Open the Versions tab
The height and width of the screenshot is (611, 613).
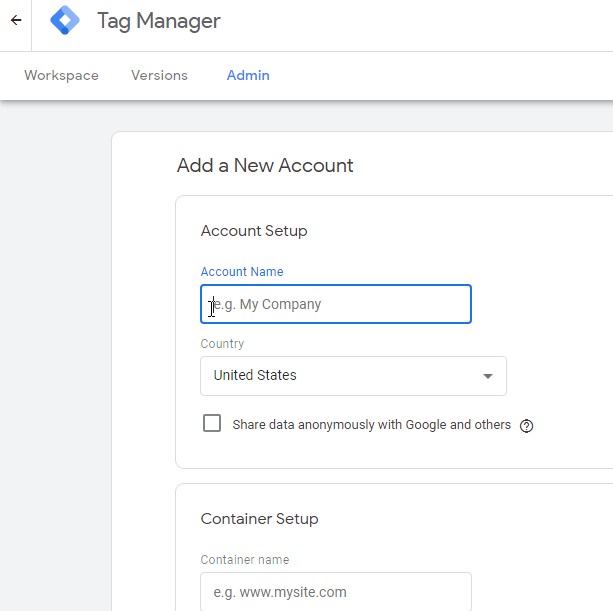[x=159, y=76]
